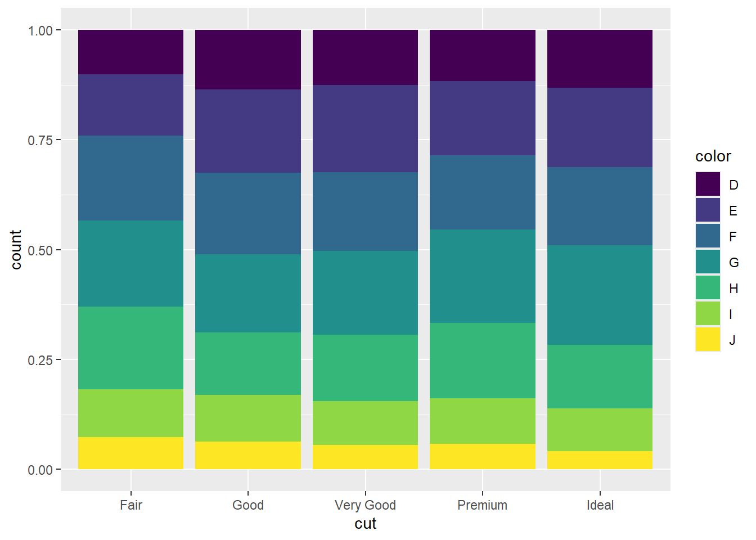Click the E color legend swatch

708,210
